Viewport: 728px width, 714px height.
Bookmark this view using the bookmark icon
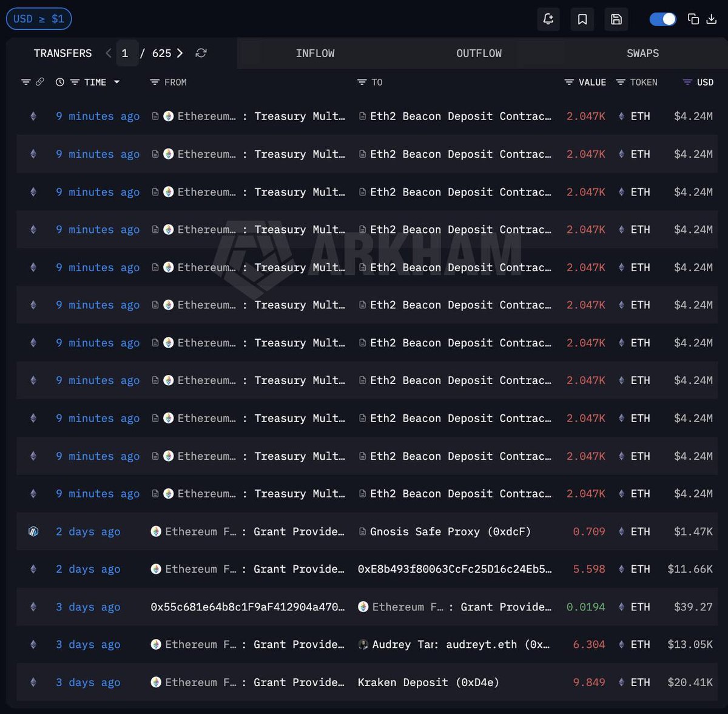[582, 19]
